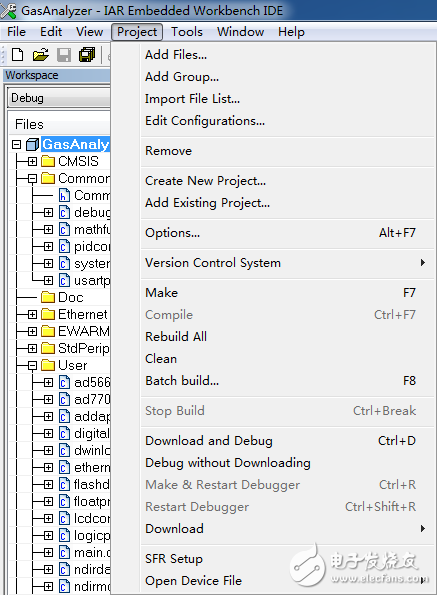Image resolution: width=437 pixels, height=595 pixels.
Task: Click the CMSIS folder icon
Action: (x=48, y=161)
